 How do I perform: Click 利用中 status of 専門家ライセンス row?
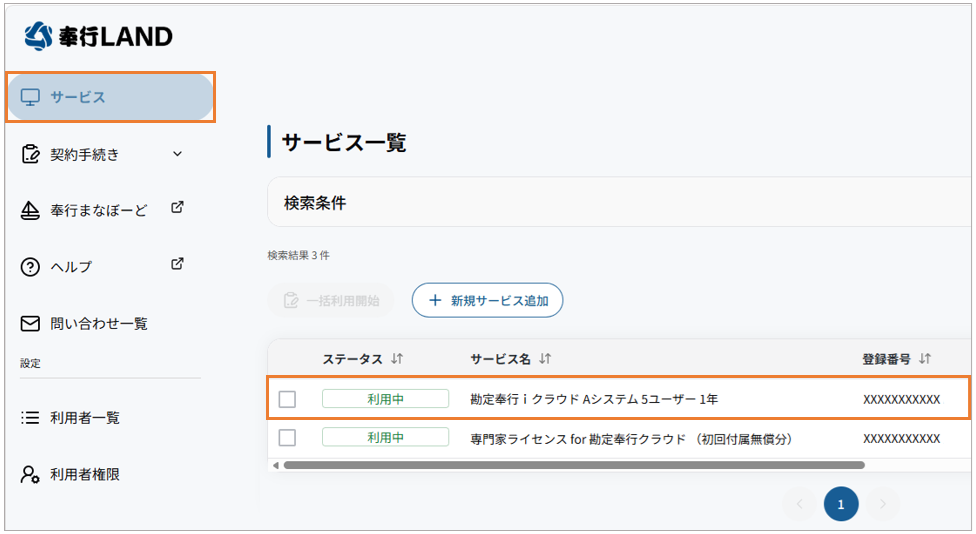[x=385, y=438]
